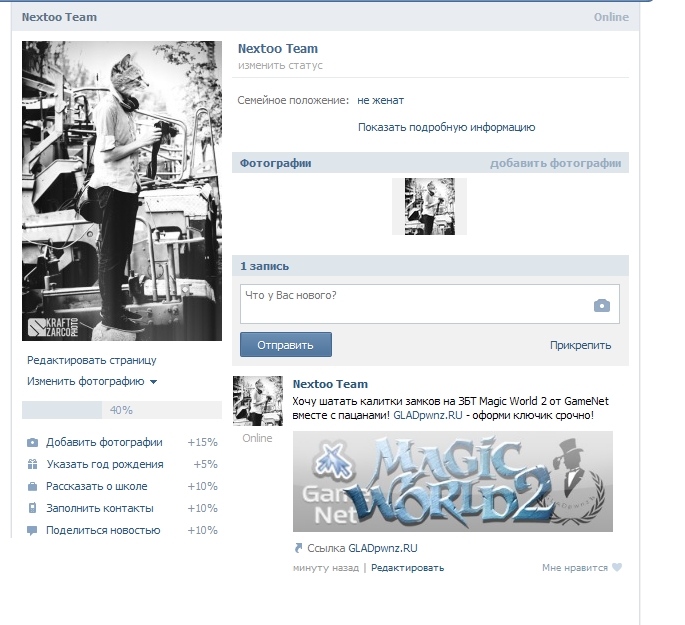The image size is (685, 625).
Task: Click добавить фотографии in the photos header
Action: tap(555, 163)
